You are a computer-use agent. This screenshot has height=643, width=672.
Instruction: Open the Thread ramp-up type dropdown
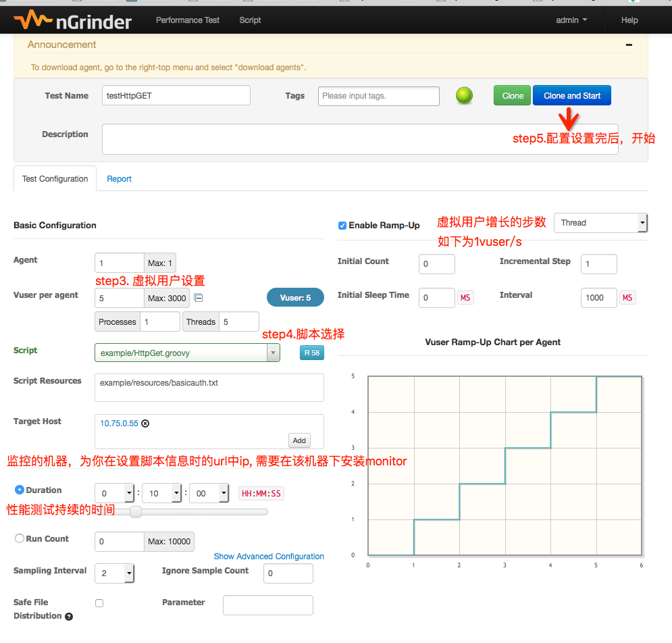tap(600, 223)
